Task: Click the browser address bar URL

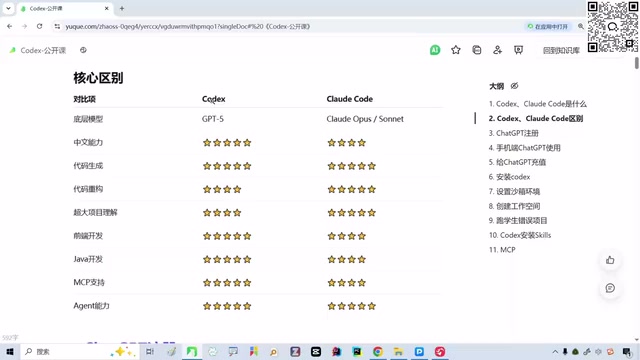Action: [x=188, y=27]
